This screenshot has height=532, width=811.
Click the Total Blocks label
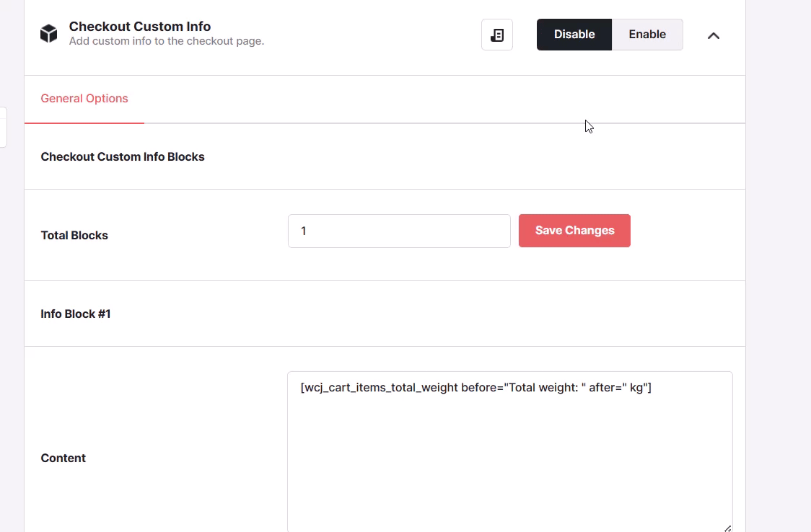click(74, 236)
